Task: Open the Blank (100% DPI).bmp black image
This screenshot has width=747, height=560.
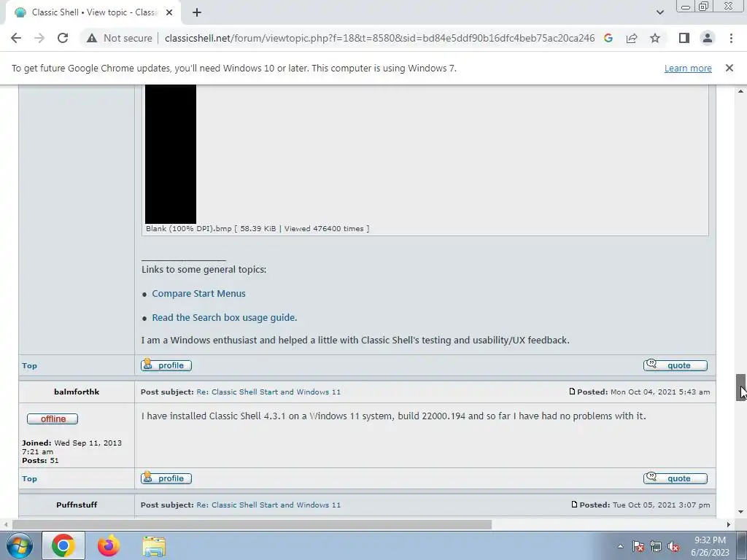Action: 171,154
